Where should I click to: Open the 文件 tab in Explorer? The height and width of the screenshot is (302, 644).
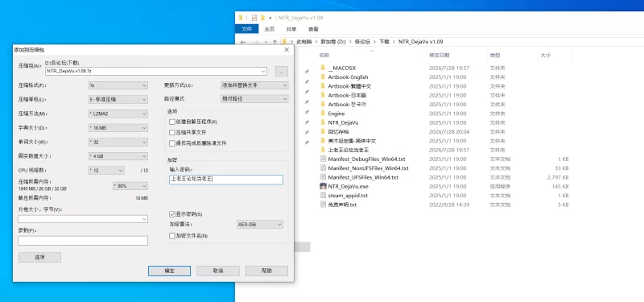click(247, 29)
